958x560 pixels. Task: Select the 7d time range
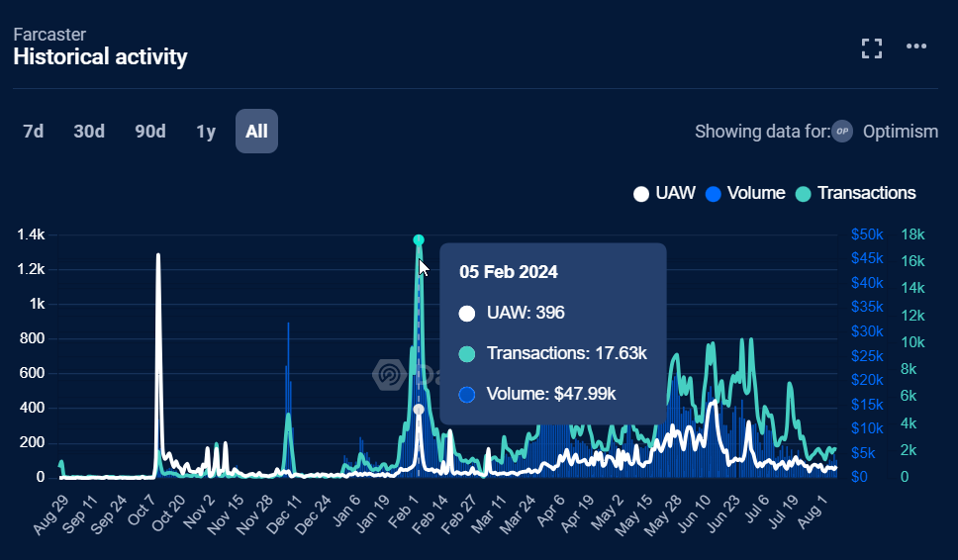point(33,132)
